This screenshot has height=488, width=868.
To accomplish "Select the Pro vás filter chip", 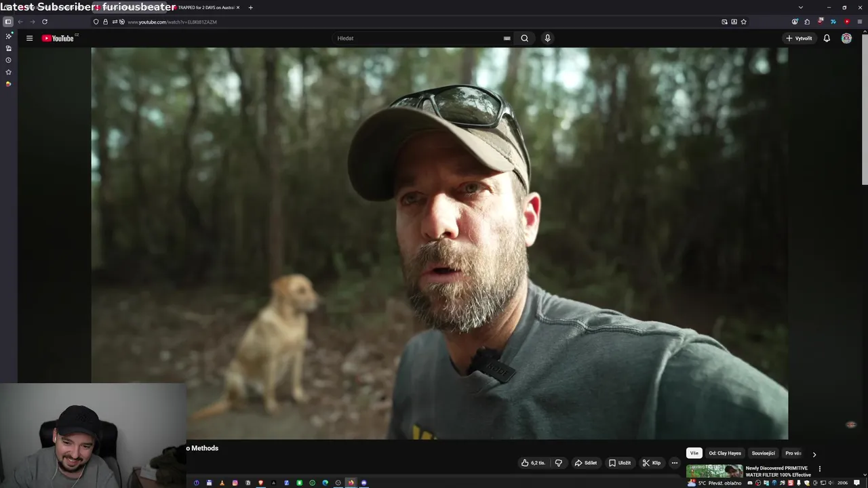I will 793,453.
